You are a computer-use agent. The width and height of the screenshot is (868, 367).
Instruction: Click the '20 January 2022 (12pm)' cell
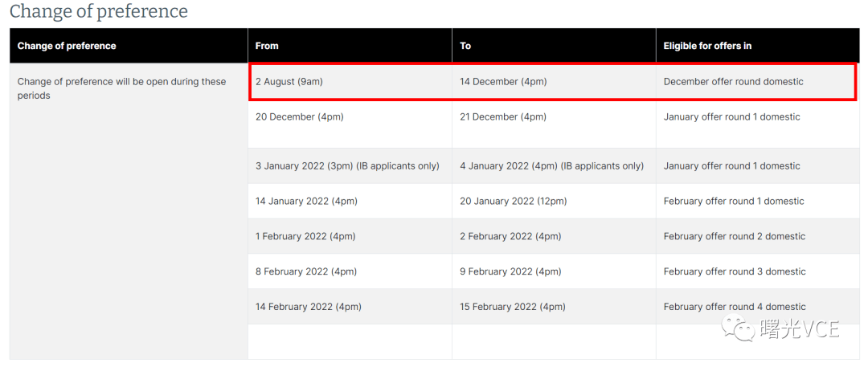(x=554, y=201)
